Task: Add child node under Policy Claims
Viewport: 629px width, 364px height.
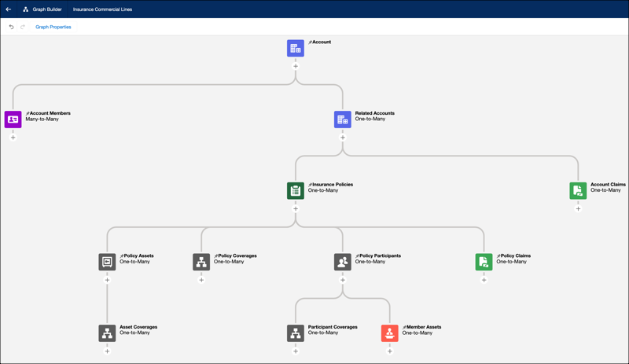Action: point(484,280)
